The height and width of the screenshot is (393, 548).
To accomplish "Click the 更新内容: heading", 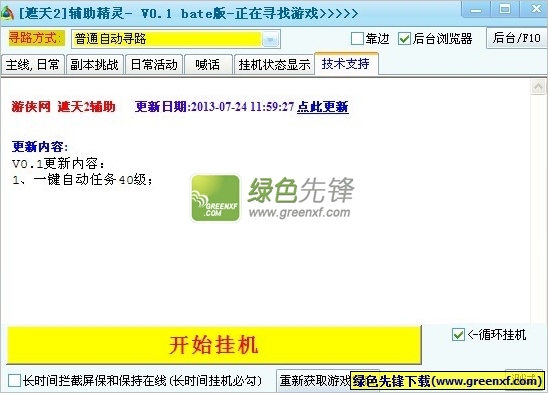I will click(40, 147).
